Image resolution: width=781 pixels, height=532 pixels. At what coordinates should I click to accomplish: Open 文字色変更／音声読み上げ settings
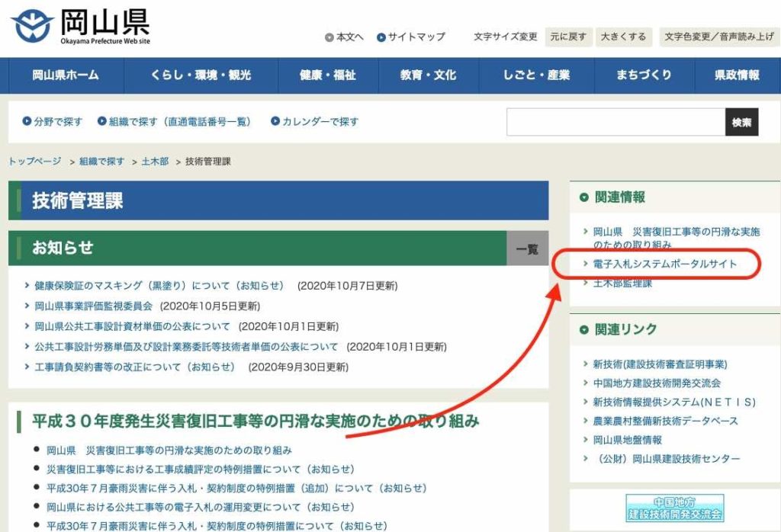pyautogui.click(x=718, y=37)
